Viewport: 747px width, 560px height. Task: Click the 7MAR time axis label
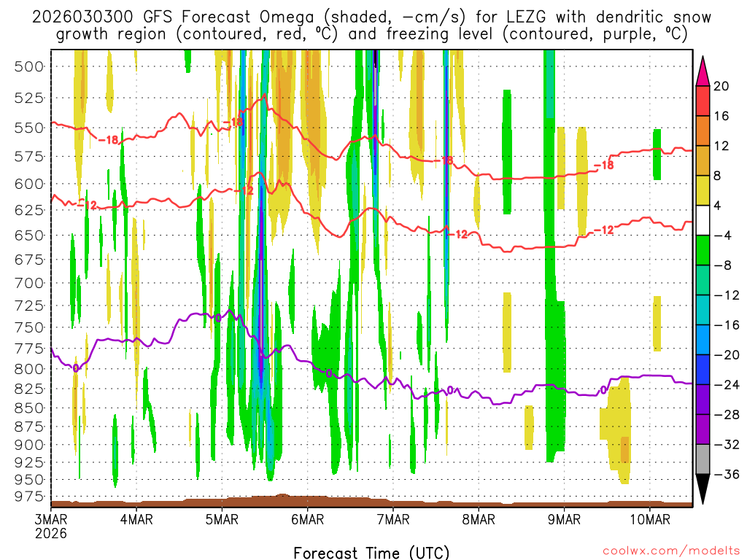392,519
